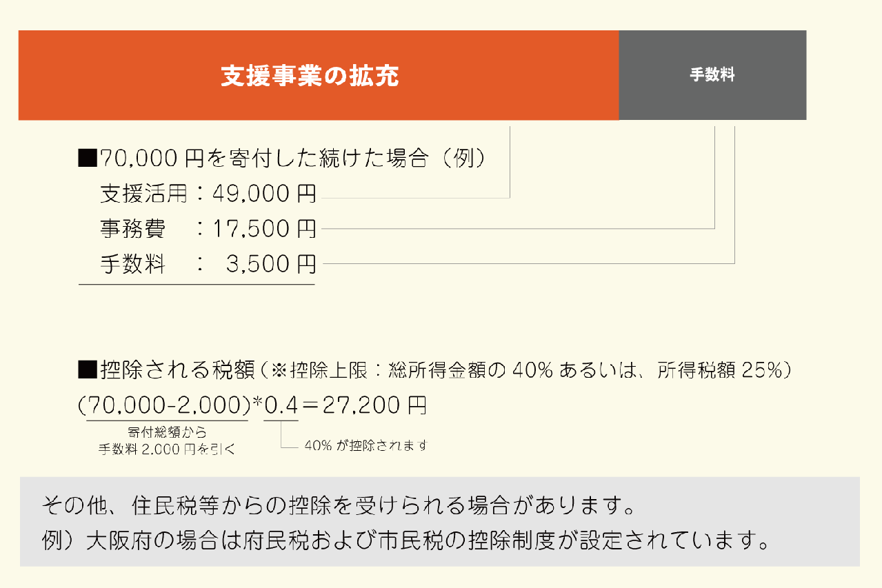Image resolution: width=882 pixels, height=588 pixels.
Task: Click the 40%が控除されます annotation
Action: pos(366,446)
